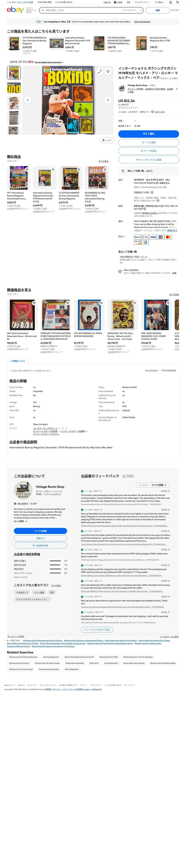Click the 連絡する contact seller button
This screenshot has height=868, width=186.
pyautogui.click(x=41, y=538)
